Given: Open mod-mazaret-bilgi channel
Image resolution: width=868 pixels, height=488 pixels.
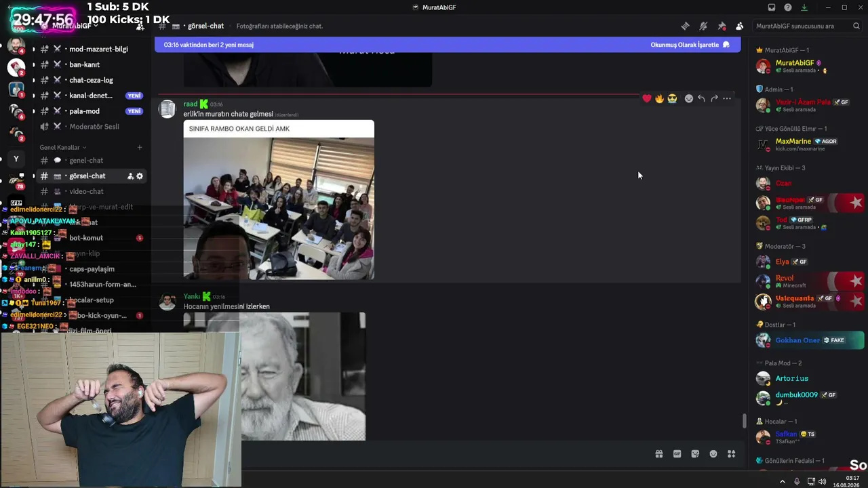Looking at the screenshot, I should pos(92,49).
